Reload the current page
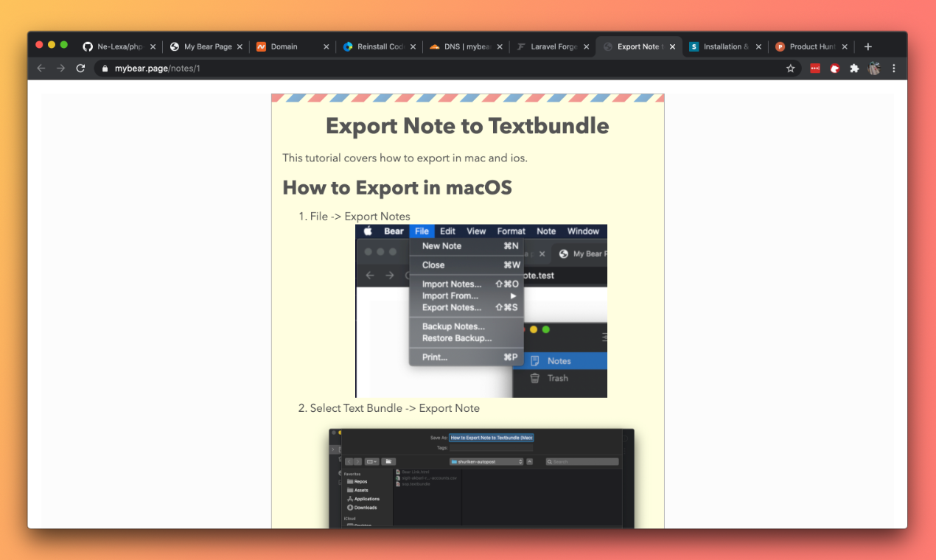This screenshot has width=936, height=560. coord(80,68)
